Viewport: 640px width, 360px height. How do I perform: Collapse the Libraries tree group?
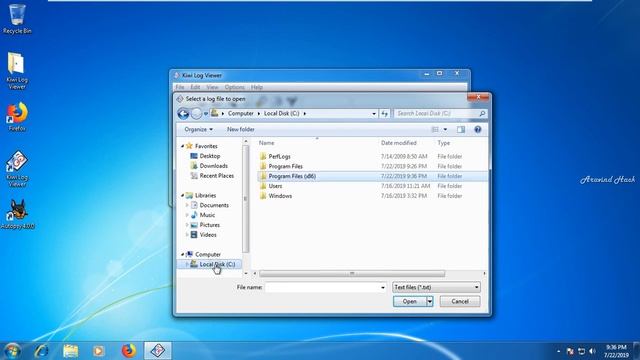coord(182,196)
